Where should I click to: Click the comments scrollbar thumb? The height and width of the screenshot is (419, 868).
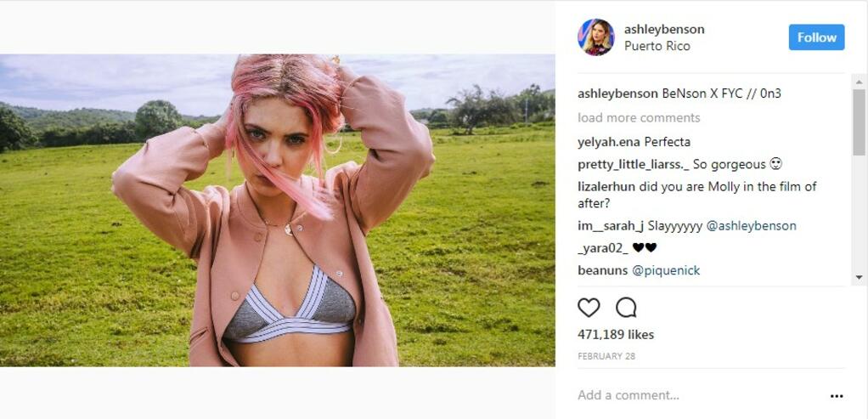point(859,122)
